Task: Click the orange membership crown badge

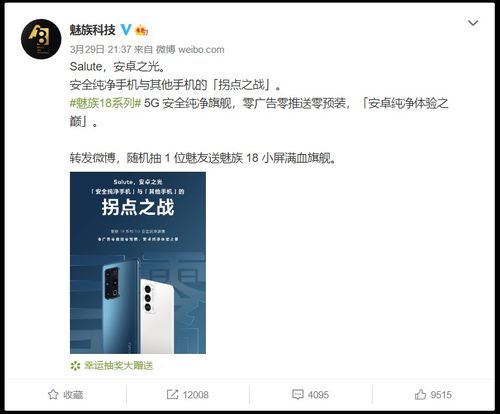Action: click(142, 30)
